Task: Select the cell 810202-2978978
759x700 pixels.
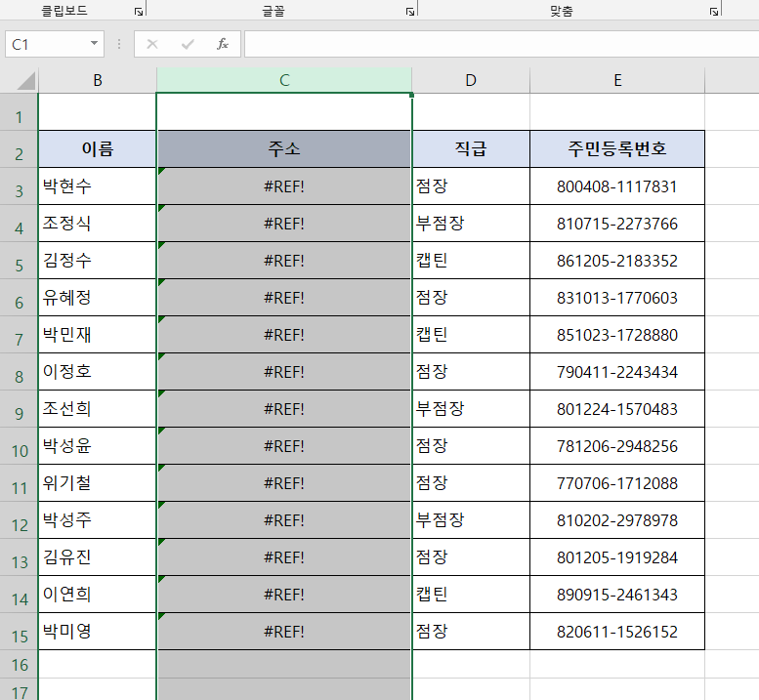Action: pyautogui.click(x=617, y=520)
